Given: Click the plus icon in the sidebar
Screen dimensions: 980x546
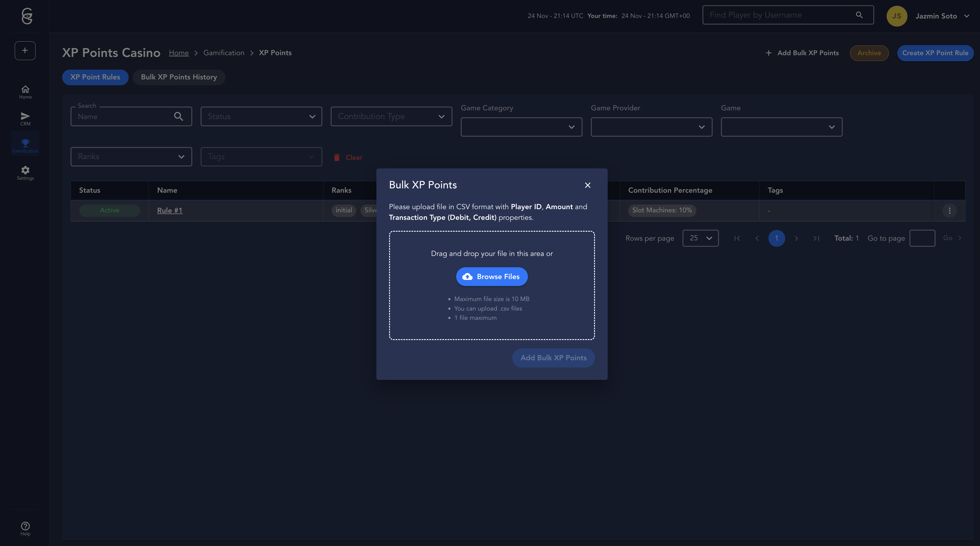Looking at the screenshot, I should click(x=25, y=51).
